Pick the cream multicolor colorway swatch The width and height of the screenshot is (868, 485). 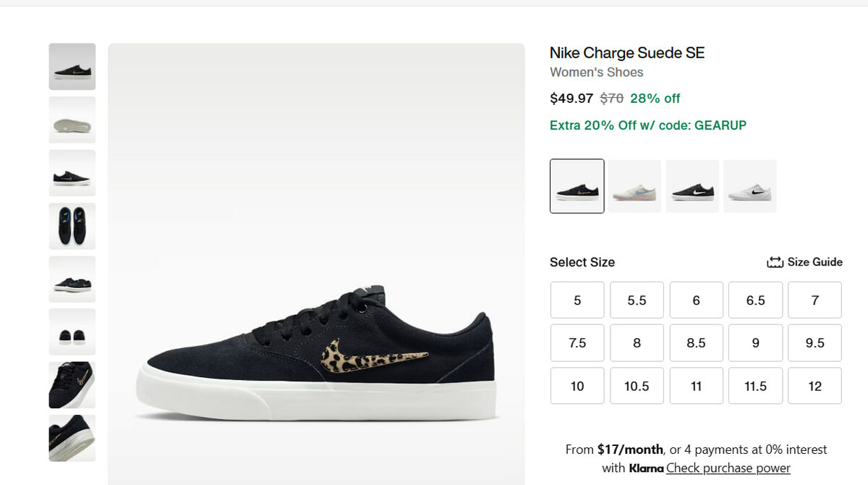pyautogui.click(x=634, y=186)
